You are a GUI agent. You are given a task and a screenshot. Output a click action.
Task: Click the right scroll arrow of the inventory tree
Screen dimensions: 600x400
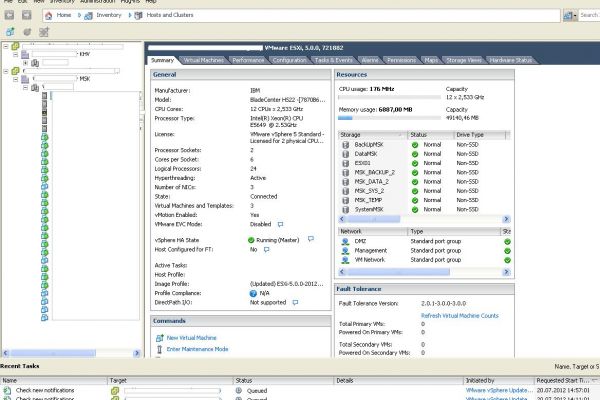coord(137,353)
